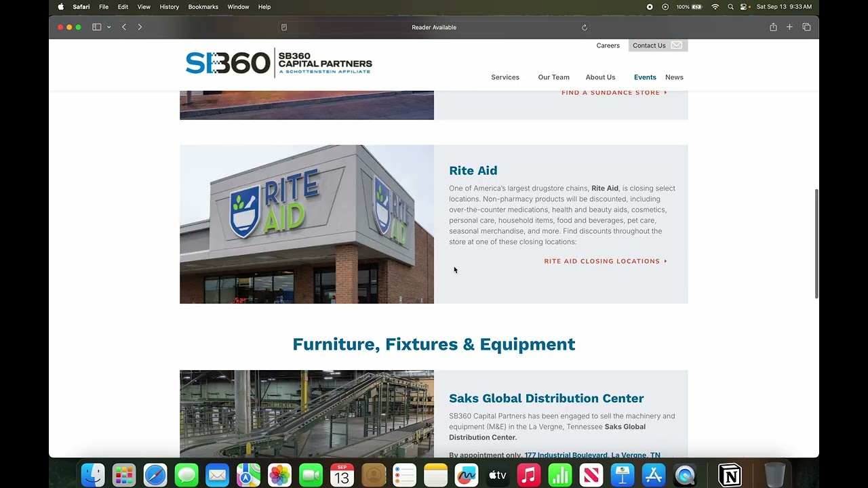868x488 pixels.
Task: Open App Store from dock
Action: click(654, 475)
